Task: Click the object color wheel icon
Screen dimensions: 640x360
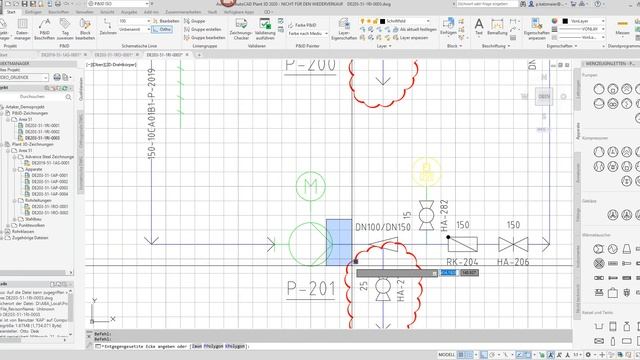Action: pos(554,21)
